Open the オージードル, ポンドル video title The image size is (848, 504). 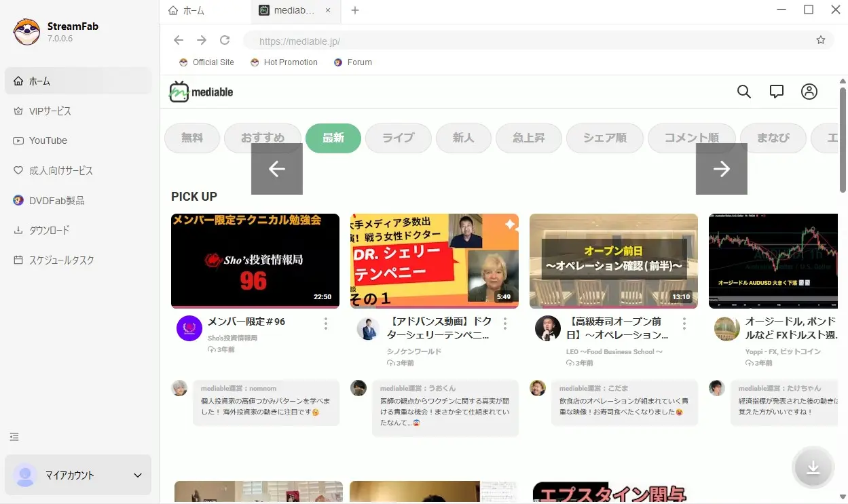click(792, 328)
